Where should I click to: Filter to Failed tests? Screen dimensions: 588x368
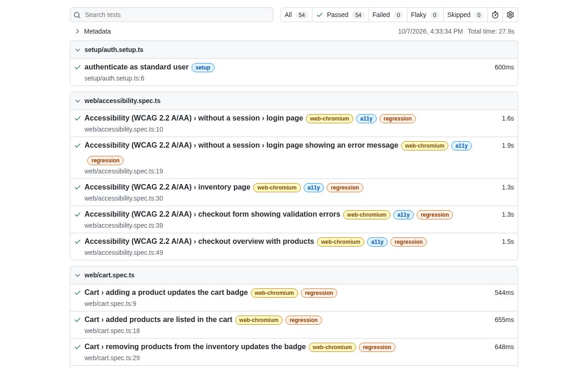tap(388, 15)
